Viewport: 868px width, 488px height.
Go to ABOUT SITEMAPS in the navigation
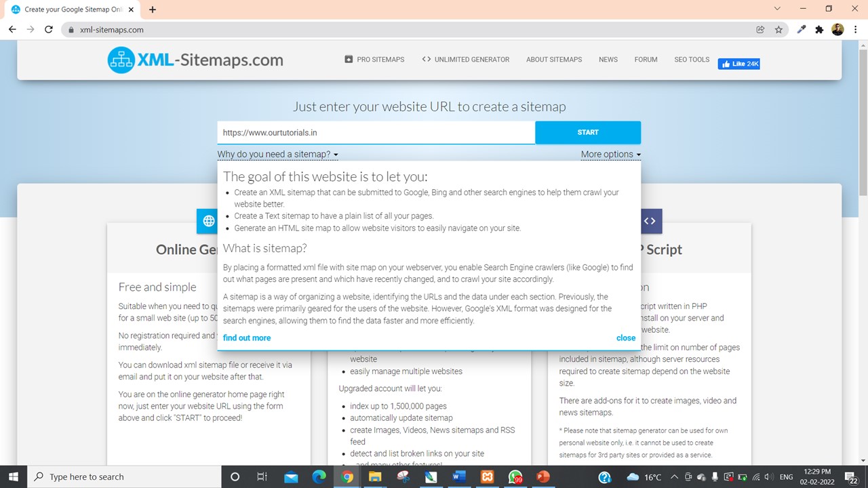[554, 60]
